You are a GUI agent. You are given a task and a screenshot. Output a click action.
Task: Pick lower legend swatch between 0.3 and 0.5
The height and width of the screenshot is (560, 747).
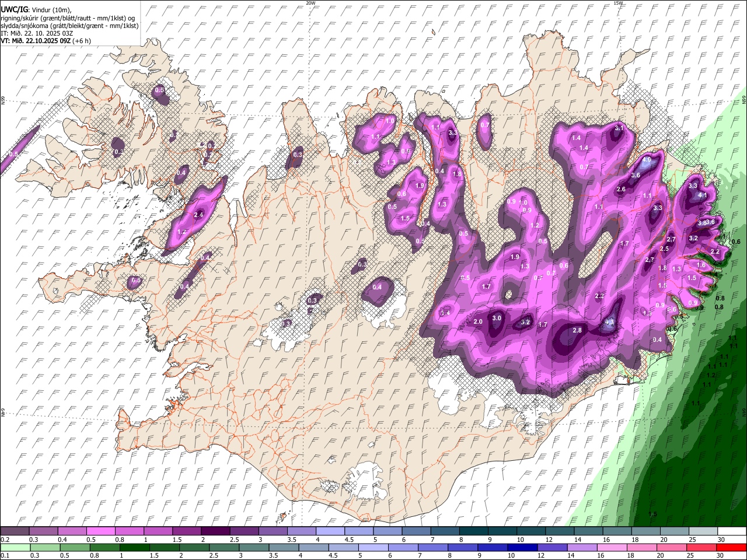pos(46,548)
